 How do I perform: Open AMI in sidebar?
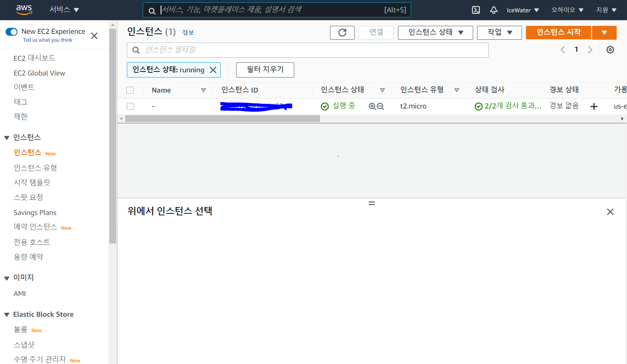pos(19,294)
